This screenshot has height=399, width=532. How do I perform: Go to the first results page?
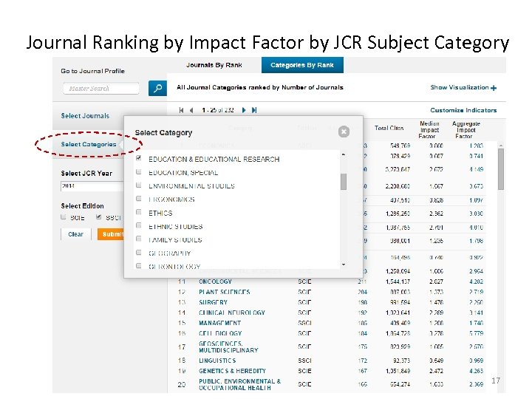pyautogui.click(x=181, y=110)
